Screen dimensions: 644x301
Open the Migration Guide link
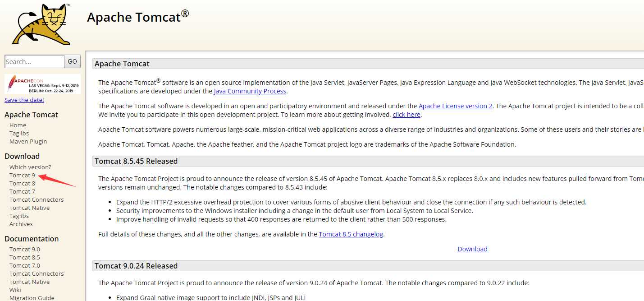(x=32, y=298)
